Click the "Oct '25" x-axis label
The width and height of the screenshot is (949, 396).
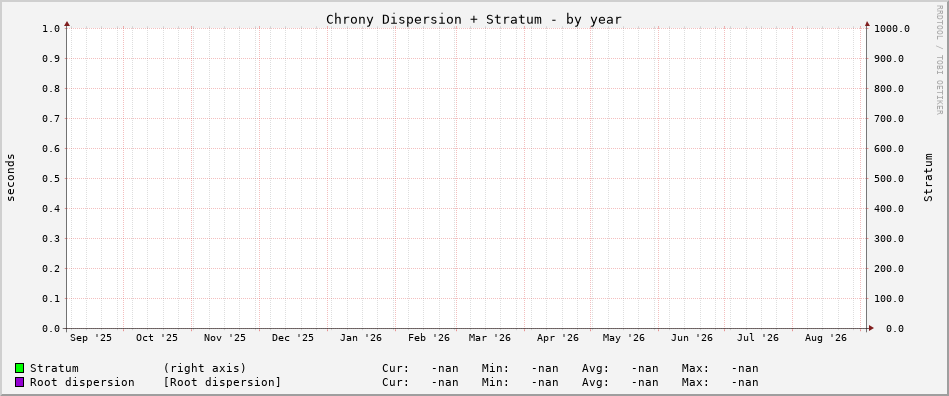tap(157, 338)
